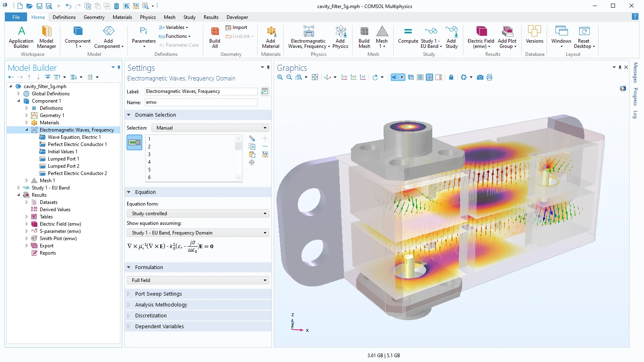Open the Variables menu button
644x362 pixels.
tap(173, 27)
